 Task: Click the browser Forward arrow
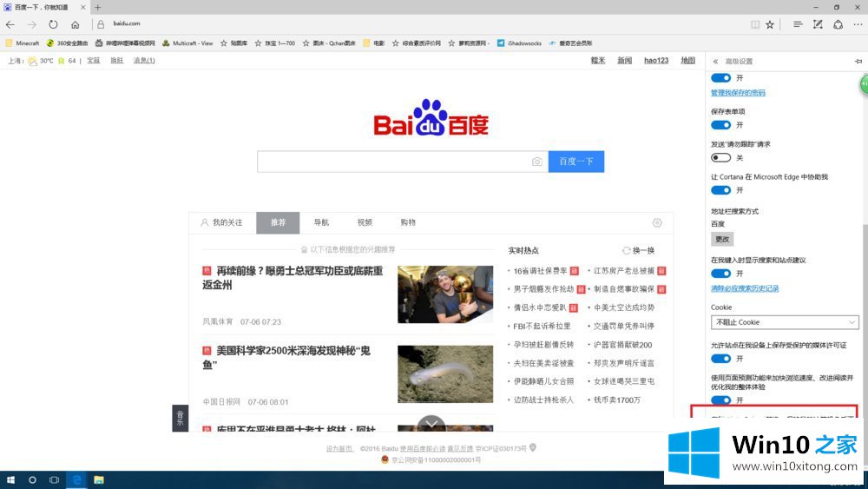[31, 24]
